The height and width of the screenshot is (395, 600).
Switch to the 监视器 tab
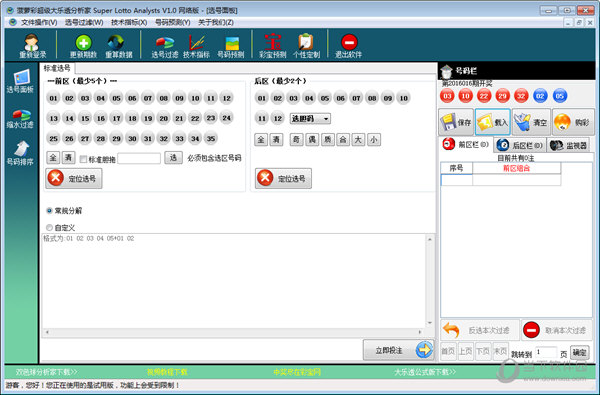pyautogui.click(x=569, y=145)
